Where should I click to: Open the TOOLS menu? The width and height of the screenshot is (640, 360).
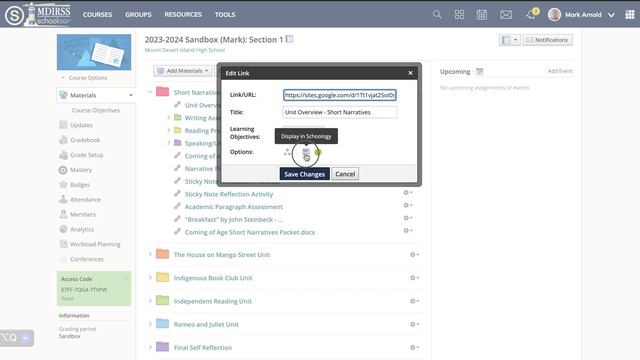click(x=225, y=15)
